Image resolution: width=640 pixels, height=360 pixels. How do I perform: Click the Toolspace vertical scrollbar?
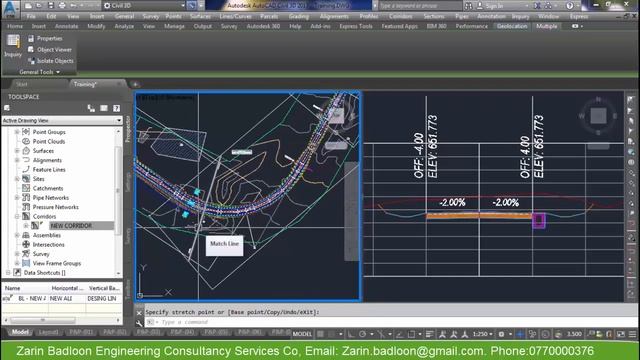point(118,202)
